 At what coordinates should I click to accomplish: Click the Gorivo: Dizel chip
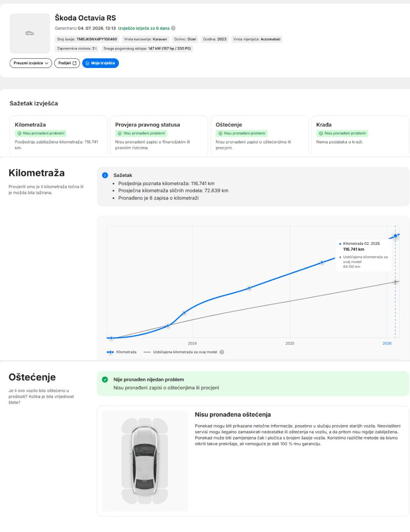click(x=185, y=39)
